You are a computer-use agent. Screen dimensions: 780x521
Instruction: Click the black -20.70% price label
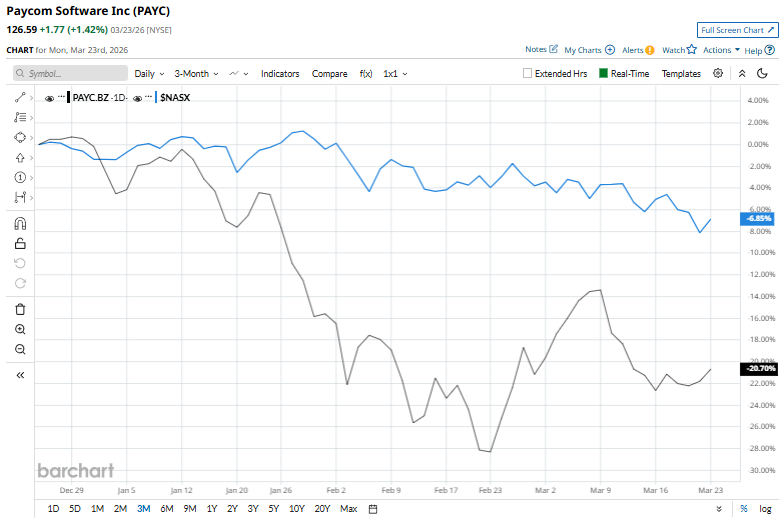(x=759, y=369)
